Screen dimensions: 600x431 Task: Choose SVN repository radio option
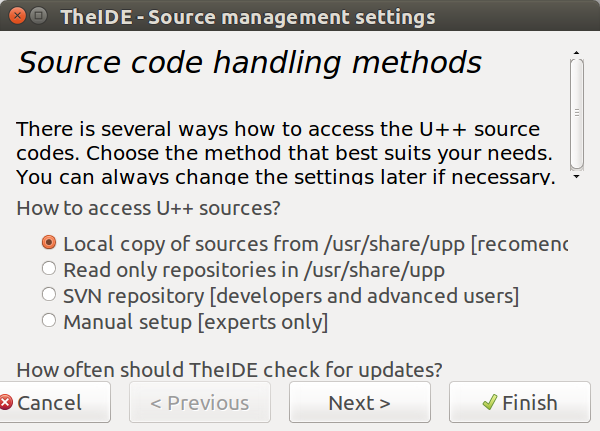[49, 294]
